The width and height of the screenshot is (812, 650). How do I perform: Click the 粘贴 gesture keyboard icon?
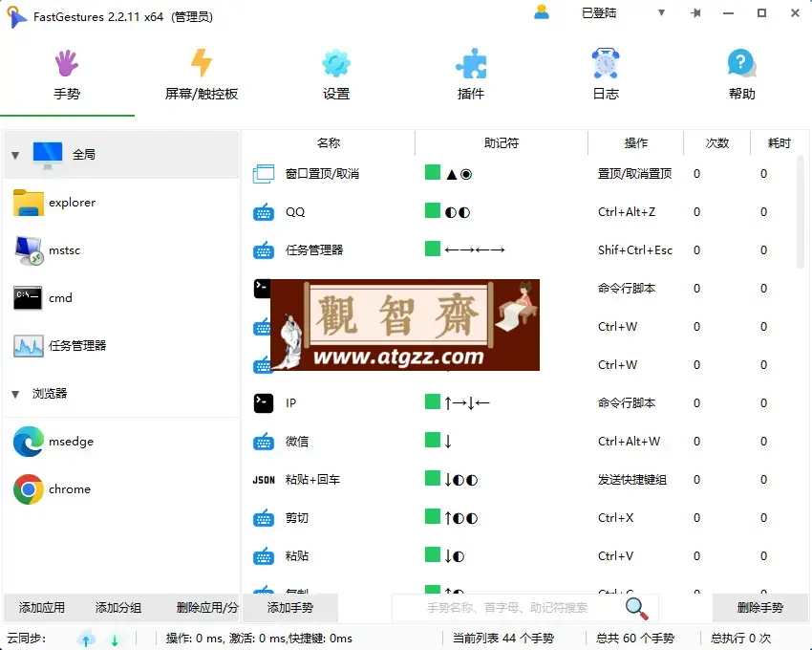(x=264, y=556)
